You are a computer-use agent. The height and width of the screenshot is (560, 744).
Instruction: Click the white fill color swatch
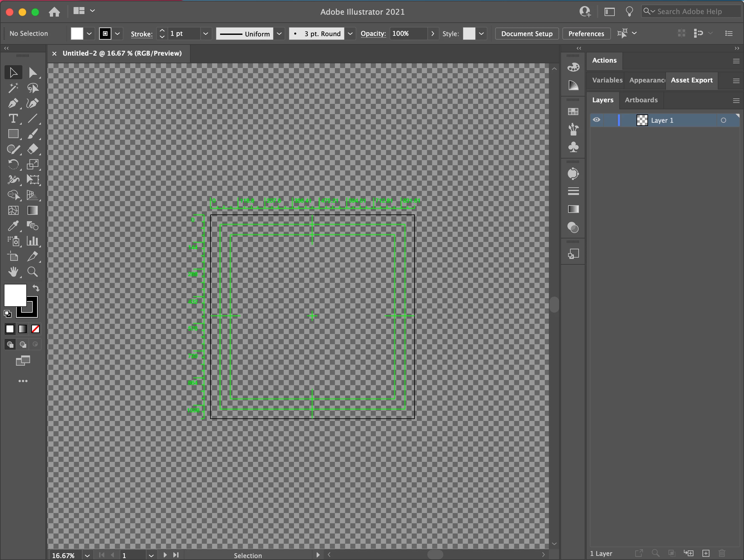(15, 295)
